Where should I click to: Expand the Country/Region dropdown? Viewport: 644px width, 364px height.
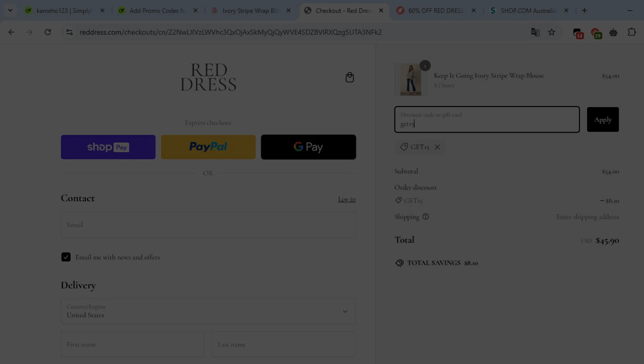[208, 312]
